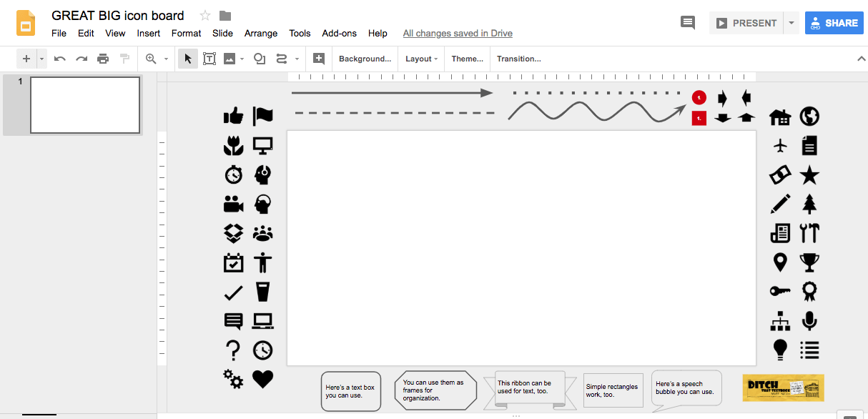Select the slide 1 thumbnail

click(84, 104)
